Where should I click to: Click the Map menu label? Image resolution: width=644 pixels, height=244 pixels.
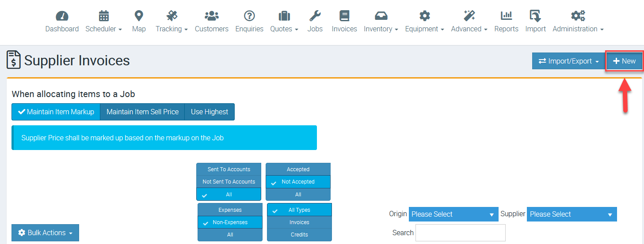click(x=139, y=29)
